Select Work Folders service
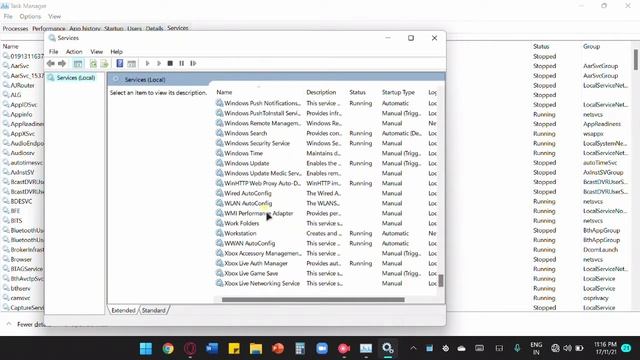 coord(325,223)
